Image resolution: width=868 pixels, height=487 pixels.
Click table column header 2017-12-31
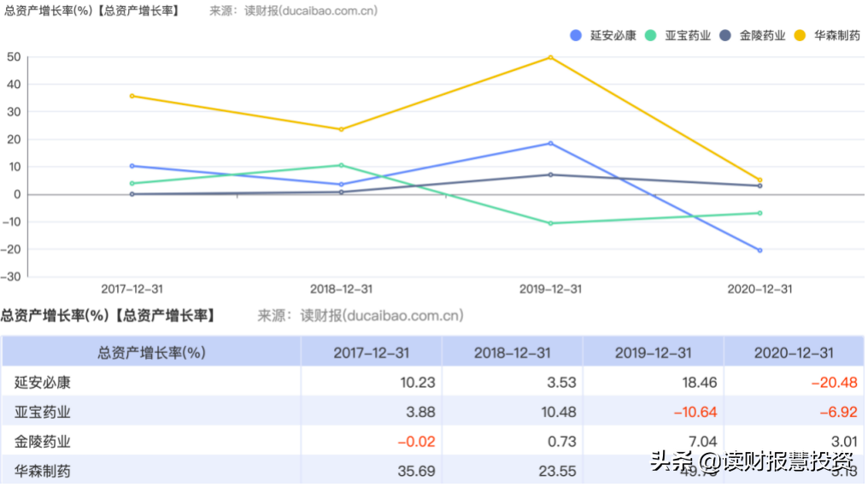coord(371,353)
